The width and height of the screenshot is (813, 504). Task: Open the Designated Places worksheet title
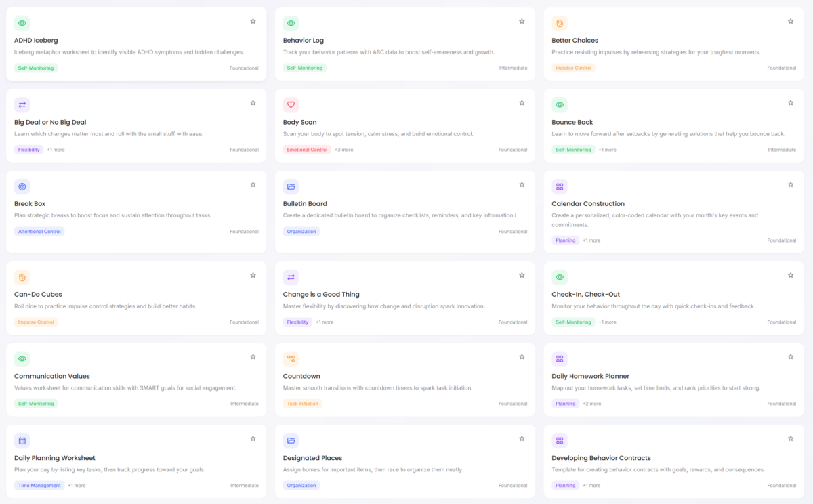(312, 458)
